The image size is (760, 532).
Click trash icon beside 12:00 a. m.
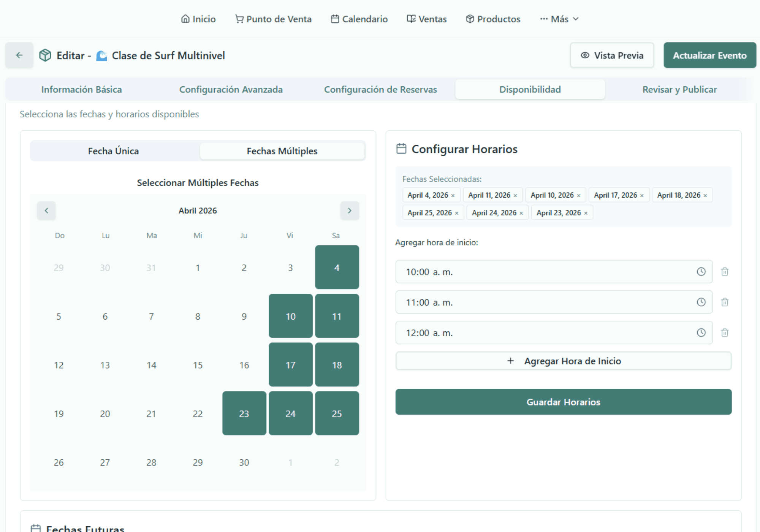tap(725, 332)
